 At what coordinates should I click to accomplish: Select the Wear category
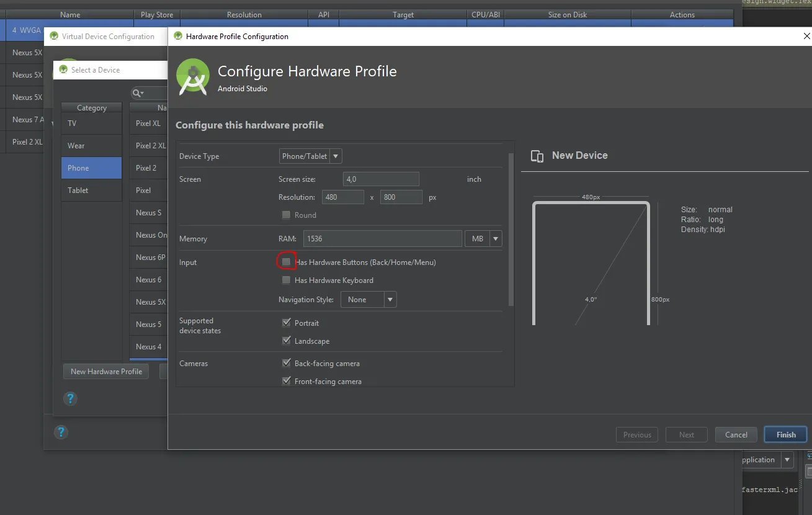tap(91, 146)
